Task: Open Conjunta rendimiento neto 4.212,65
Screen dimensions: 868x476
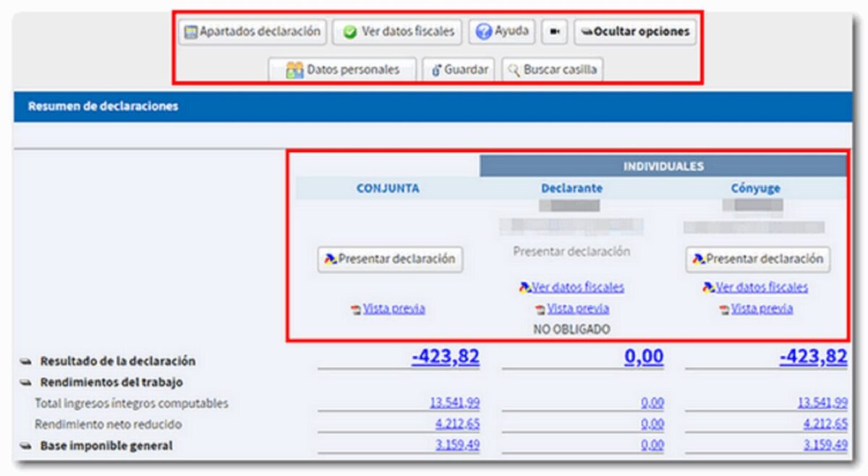Action: point(459,424)
